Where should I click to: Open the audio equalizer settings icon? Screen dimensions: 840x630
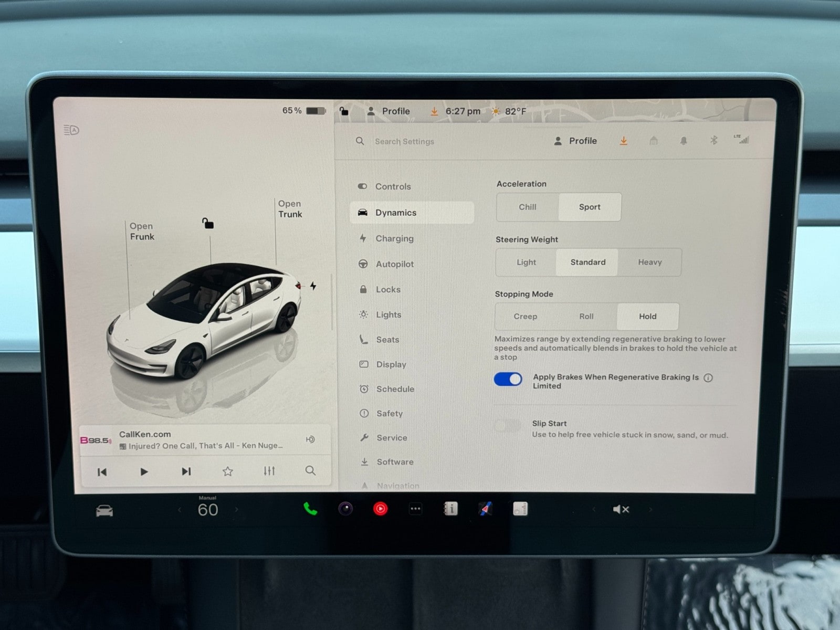tap(269, 471)
